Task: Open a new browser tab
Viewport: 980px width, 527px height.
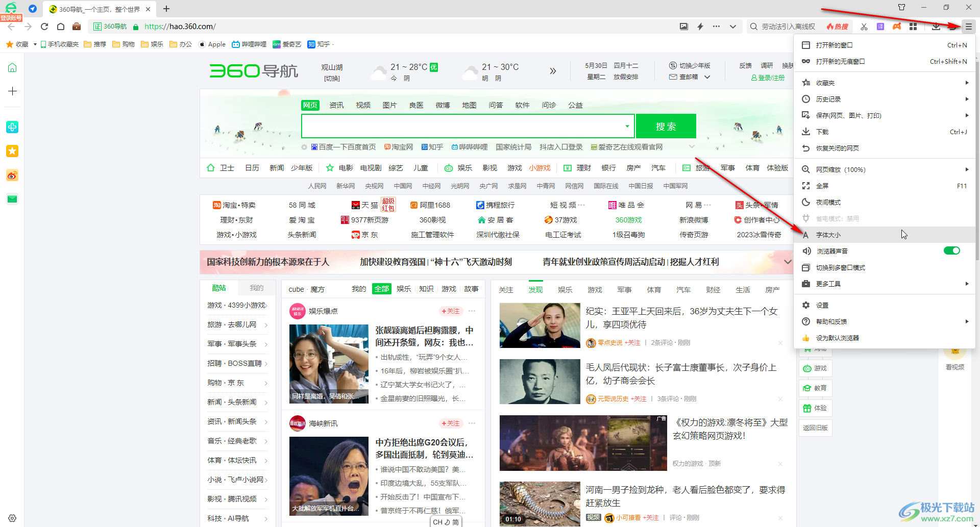Action: click(166, 9)
